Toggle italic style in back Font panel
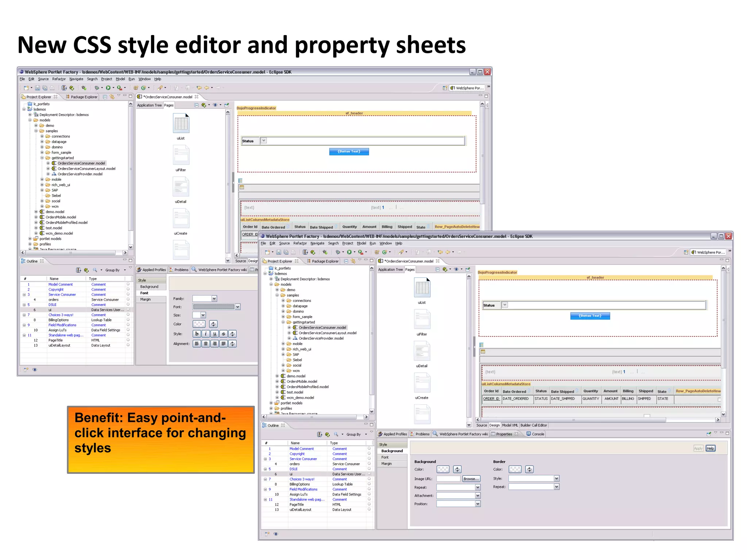This screenshot has width=747, height=560. click(206, 334)
